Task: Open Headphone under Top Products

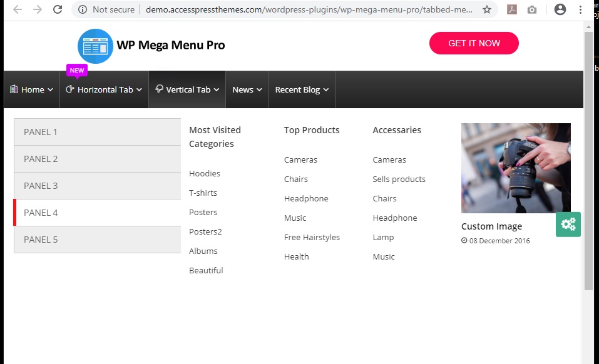Action: pos(306,199)
